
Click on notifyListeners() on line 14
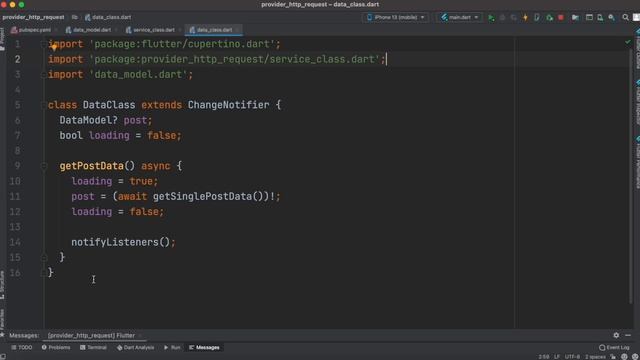point(120,242)
